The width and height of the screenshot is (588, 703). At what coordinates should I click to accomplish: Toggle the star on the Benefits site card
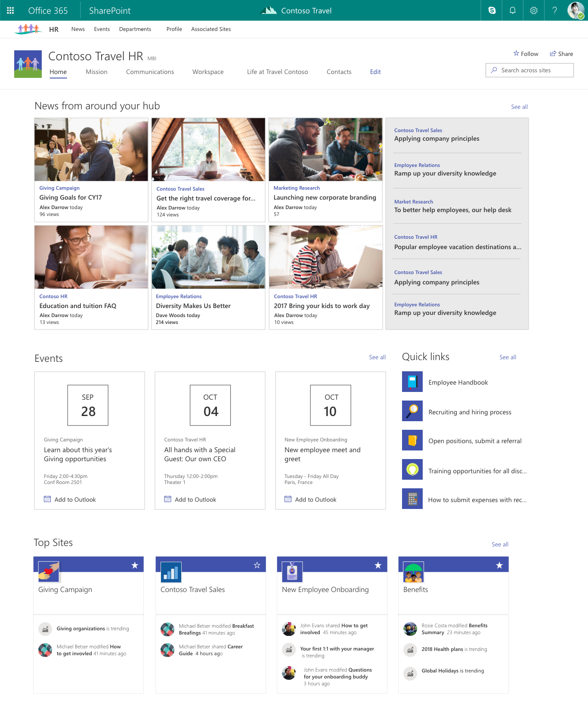point(499,565)
